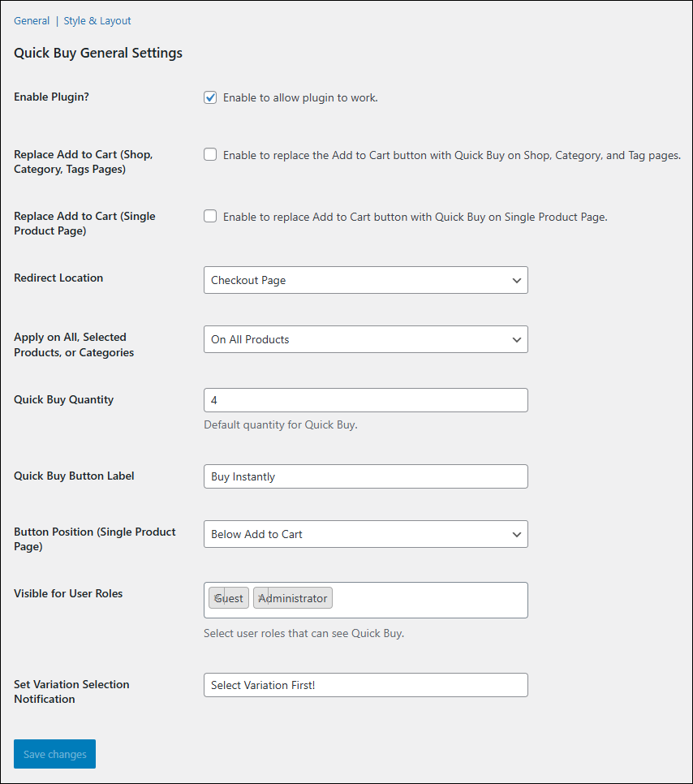
Task: Focus the Select Variation First! notification field
Action: [365, 685]
